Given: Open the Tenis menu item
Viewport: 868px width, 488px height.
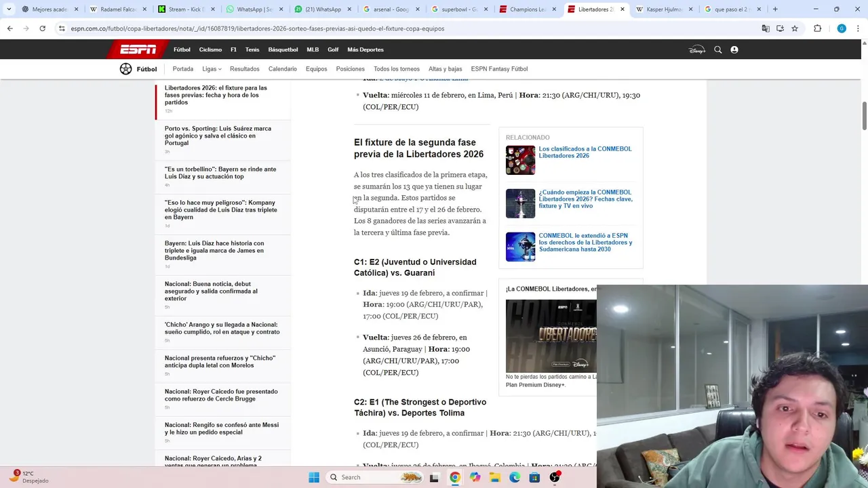Looking at the screenshot, I should tap(252, 49).
